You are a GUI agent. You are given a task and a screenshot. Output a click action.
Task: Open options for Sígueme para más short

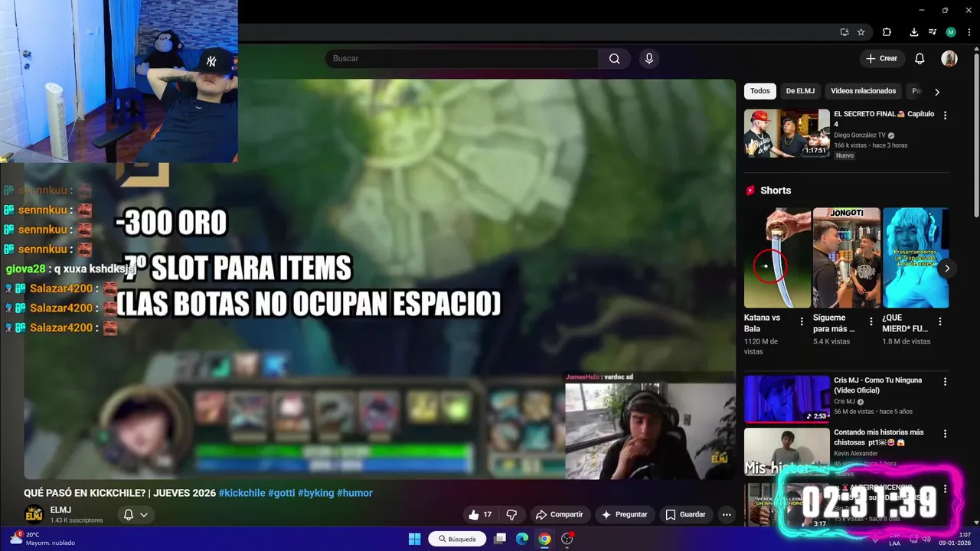click(871, 321)
